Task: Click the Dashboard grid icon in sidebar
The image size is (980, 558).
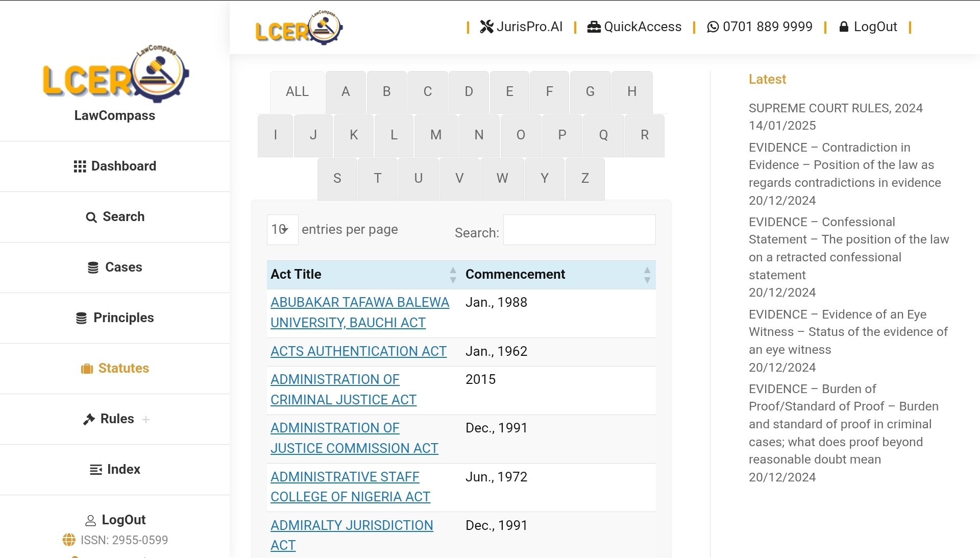Action: coord(80,166)
